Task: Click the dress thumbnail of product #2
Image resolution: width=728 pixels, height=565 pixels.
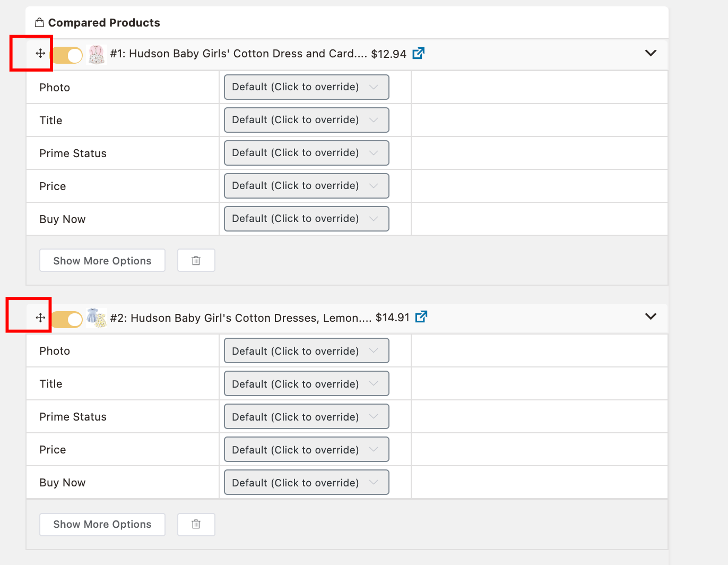Action: click(97, 318)
